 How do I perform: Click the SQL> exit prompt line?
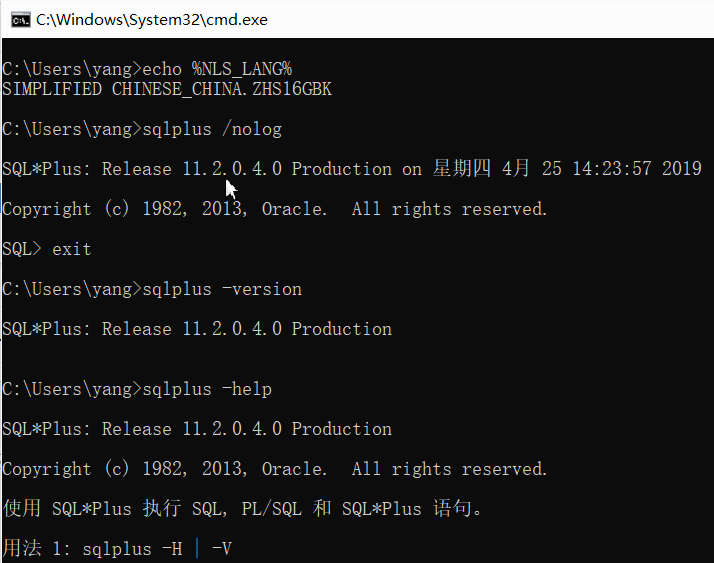tap(46, 249)
